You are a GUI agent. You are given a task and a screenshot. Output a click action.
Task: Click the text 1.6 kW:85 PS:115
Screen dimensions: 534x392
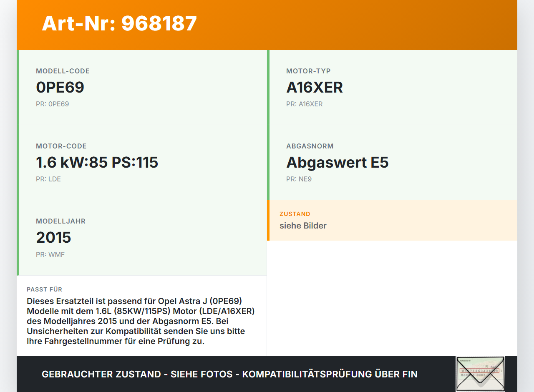pyautogui.click(x=97, y=162)
